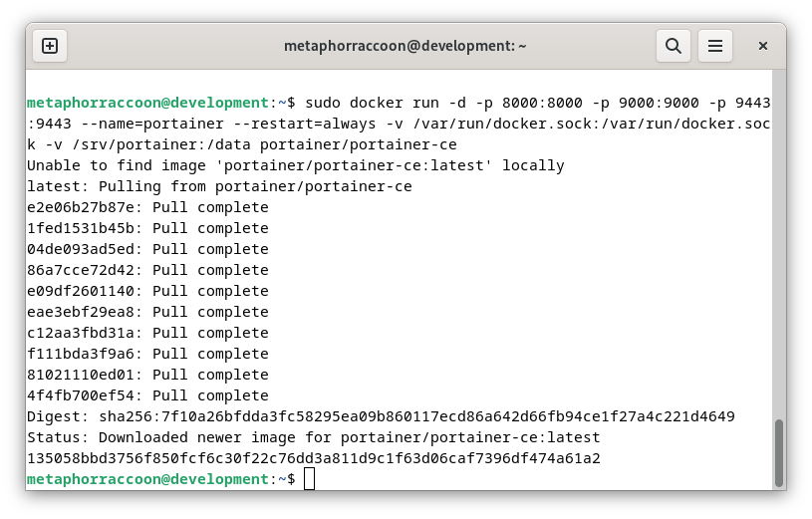Click the cursor at the bottom prompt
This screenshot has width=812, height=519.
pos(309,478)
